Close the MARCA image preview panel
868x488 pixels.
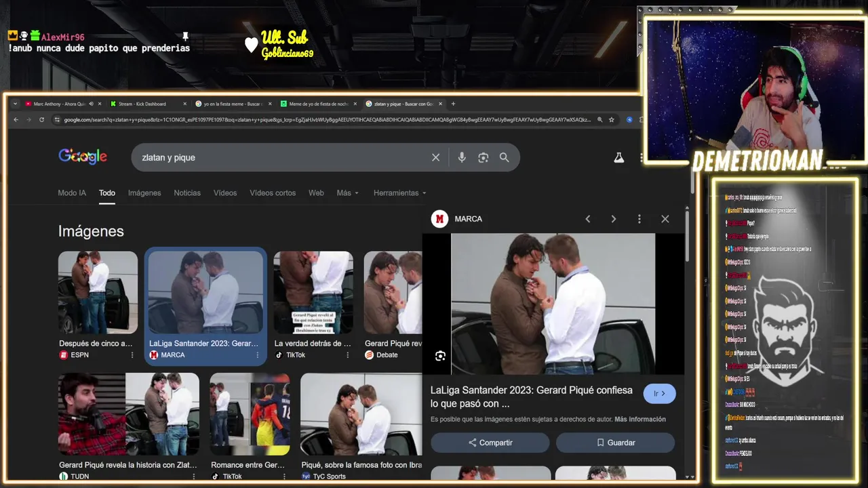coord(665,219)
